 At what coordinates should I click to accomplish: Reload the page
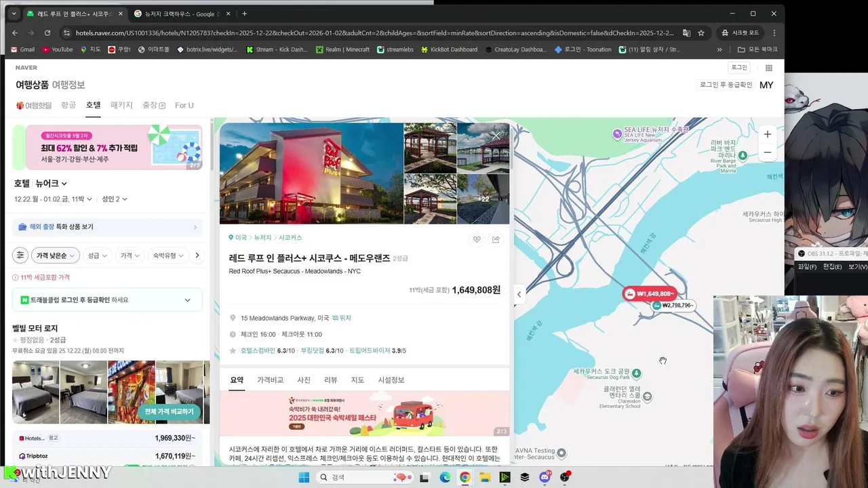pyautogui.click(x=47, y=33)
